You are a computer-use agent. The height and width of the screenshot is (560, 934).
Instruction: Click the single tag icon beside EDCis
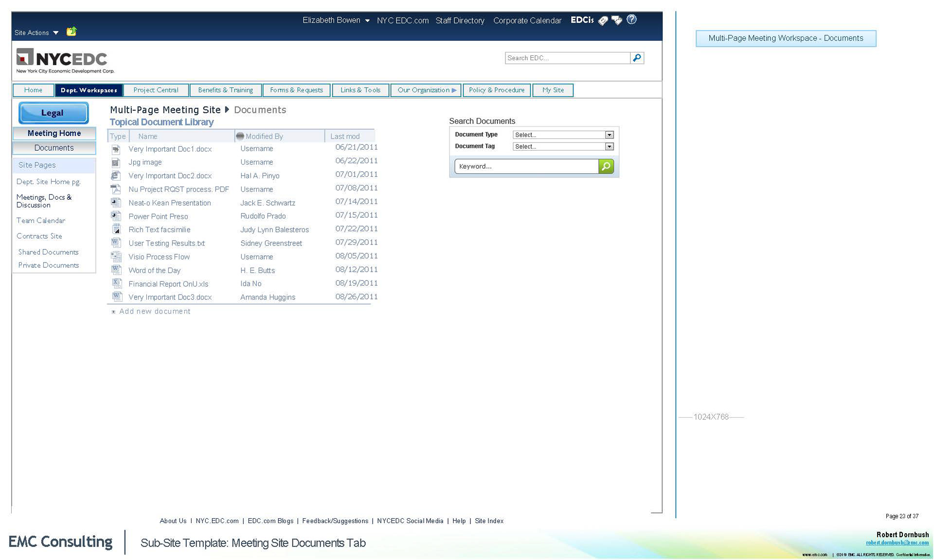tap(603, 20)
